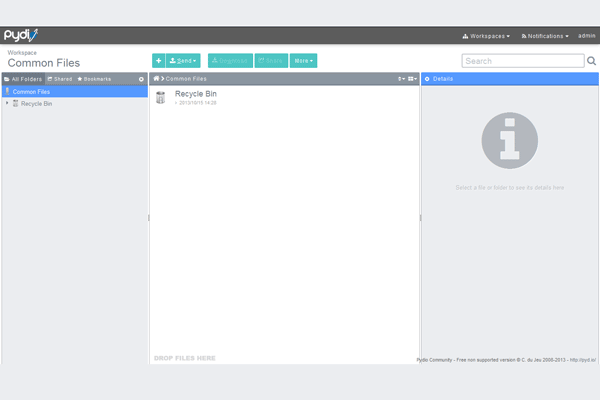This screenshot has width=600, height=400.
Task: Select Common Files in folder tree
Action: tap(31, 91)
